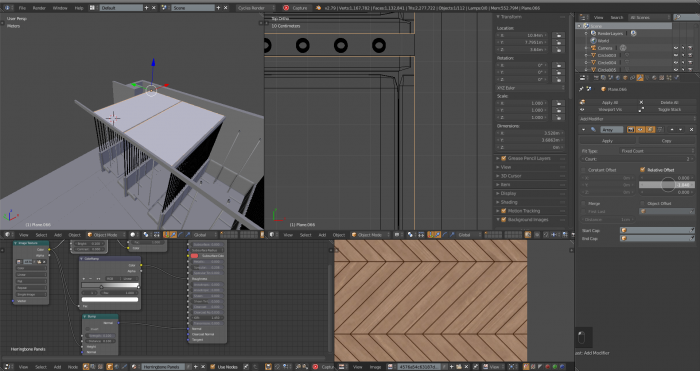Click the white color field in ColorRamp node
The image size is (700, 371).
[110, 300]
